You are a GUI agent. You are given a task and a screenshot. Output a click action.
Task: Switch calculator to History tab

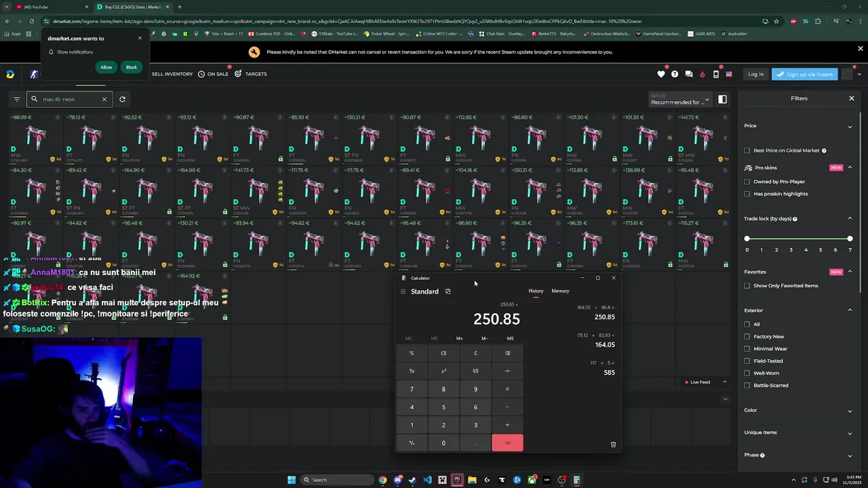[x=536, y=291]
